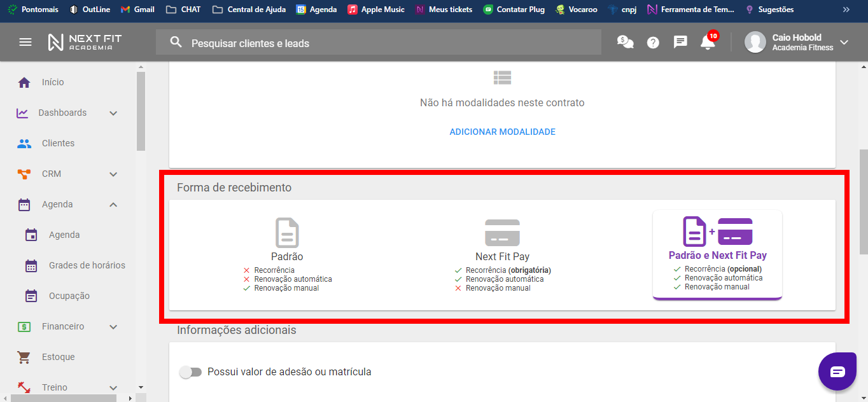
Task: Open Ferramenta de Tem... bookmark
Action: [690, 10]
